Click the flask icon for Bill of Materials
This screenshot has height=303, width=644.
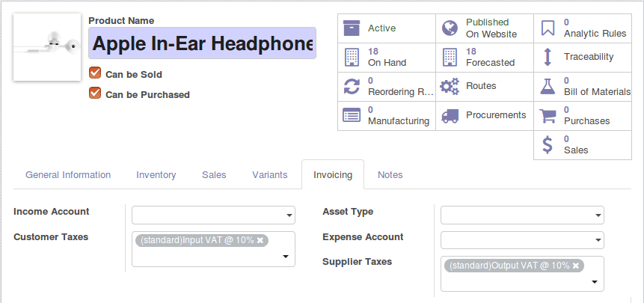point(548,86)
